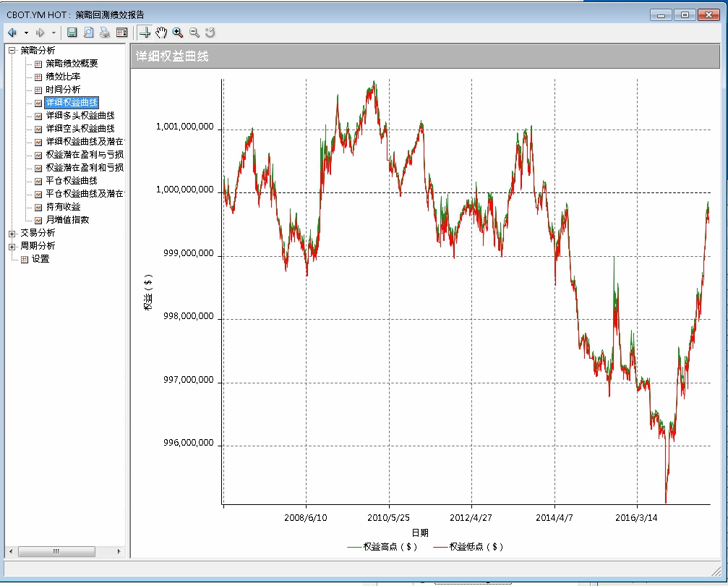
Task: Click the Save report floppy disk icon
Action: pyautogui.click(x=72, y=33)
